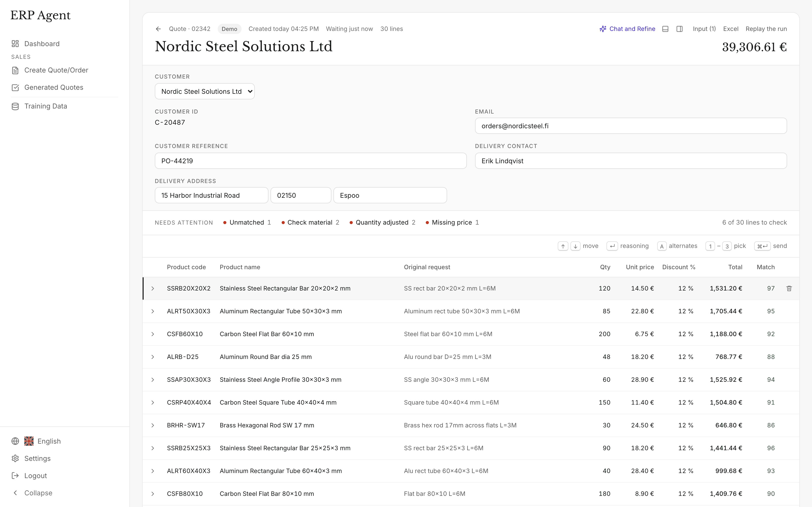Click the Settings gear icon
Viewport: 812px width, 507px height.
click(x=15, y=458)
